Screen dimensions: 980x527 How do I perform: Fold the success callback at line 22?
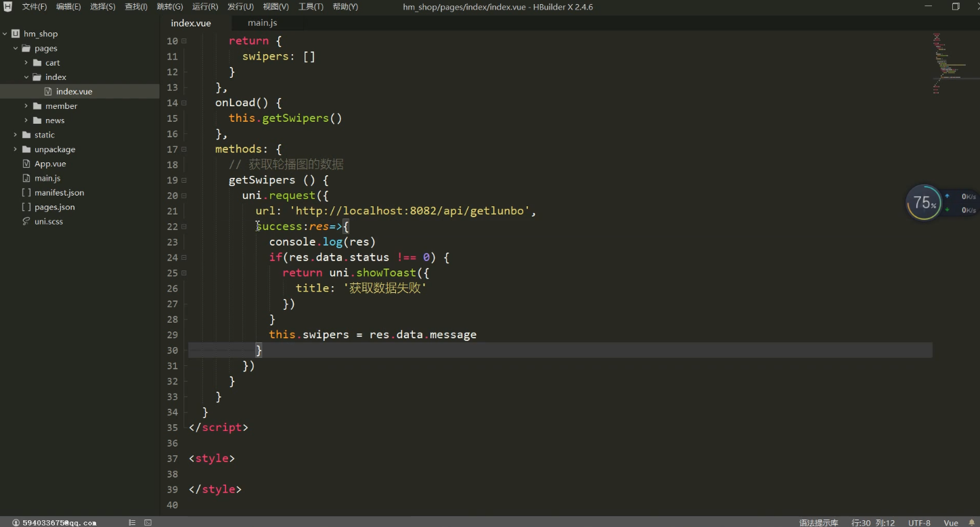point(183,227)
